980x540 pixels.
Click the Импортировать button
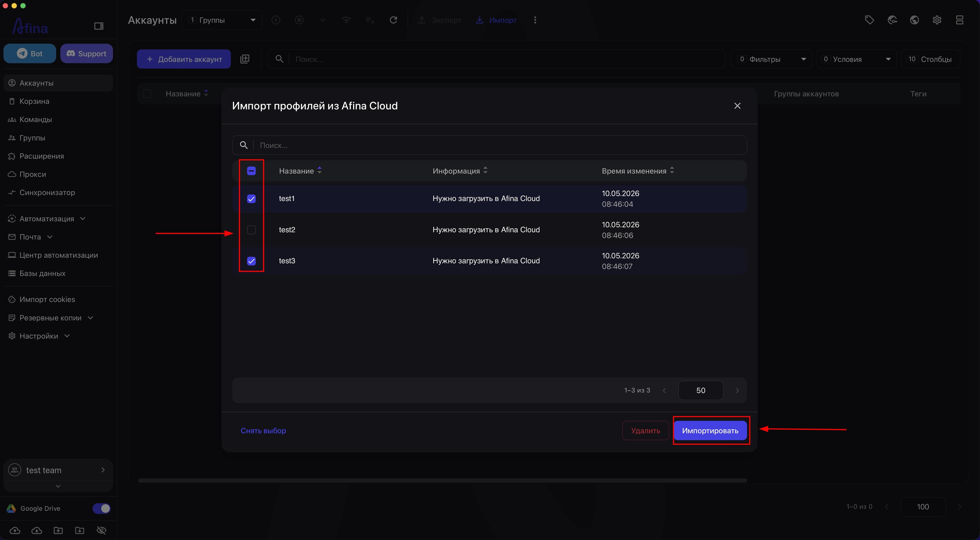click(x=710, y=430)
